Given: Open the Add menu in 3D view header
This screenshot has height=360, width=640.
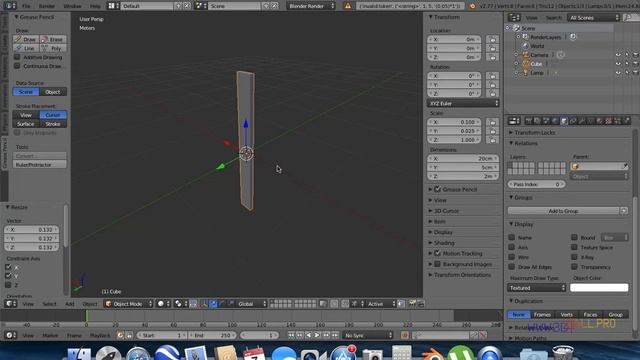Looking at the screenshot, I should 70,304.
